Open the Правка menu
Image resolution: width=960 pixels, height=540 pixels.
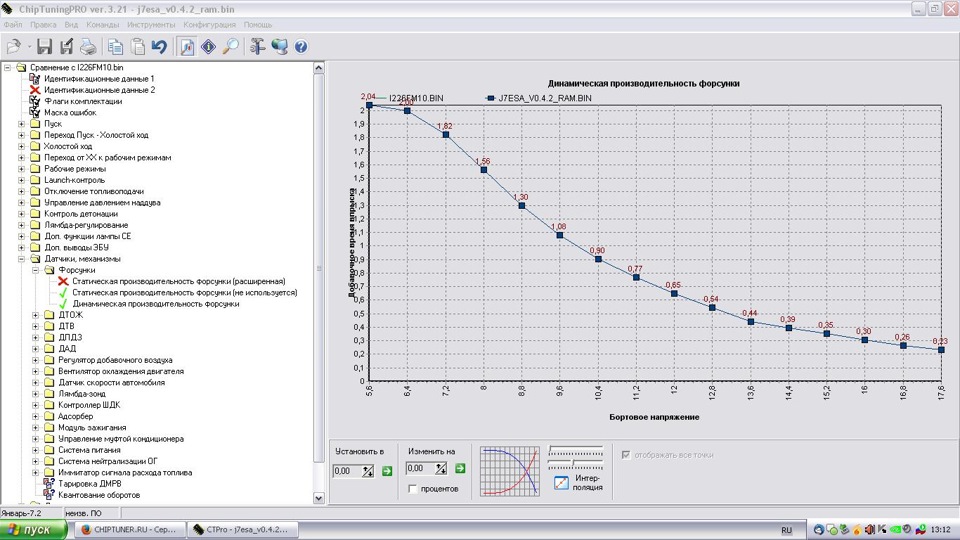pos(43,25)
